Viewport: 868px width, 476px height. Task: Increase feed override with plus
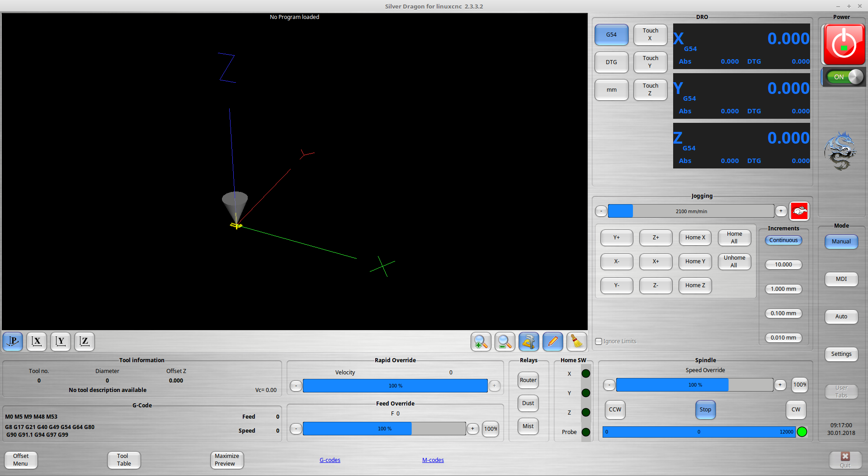click(x=473, y=429)
